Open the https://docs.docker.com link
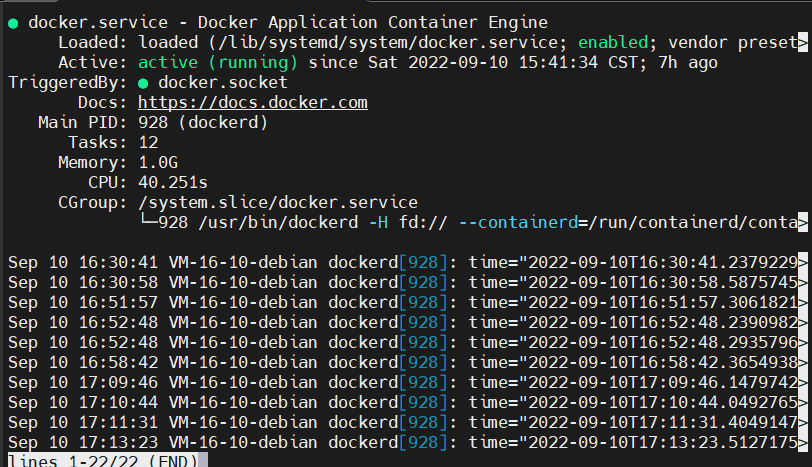 (253, 102)
